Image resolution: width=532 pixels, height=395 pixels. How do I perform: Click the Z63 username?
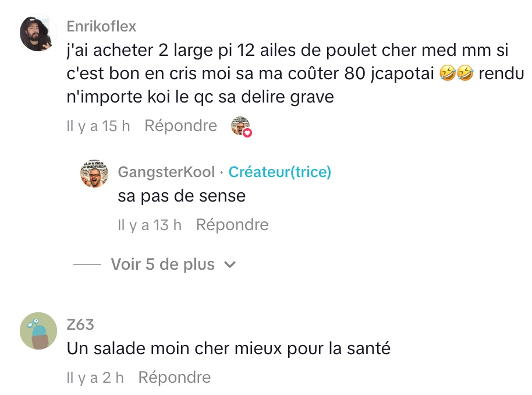(x=80, y=325)
